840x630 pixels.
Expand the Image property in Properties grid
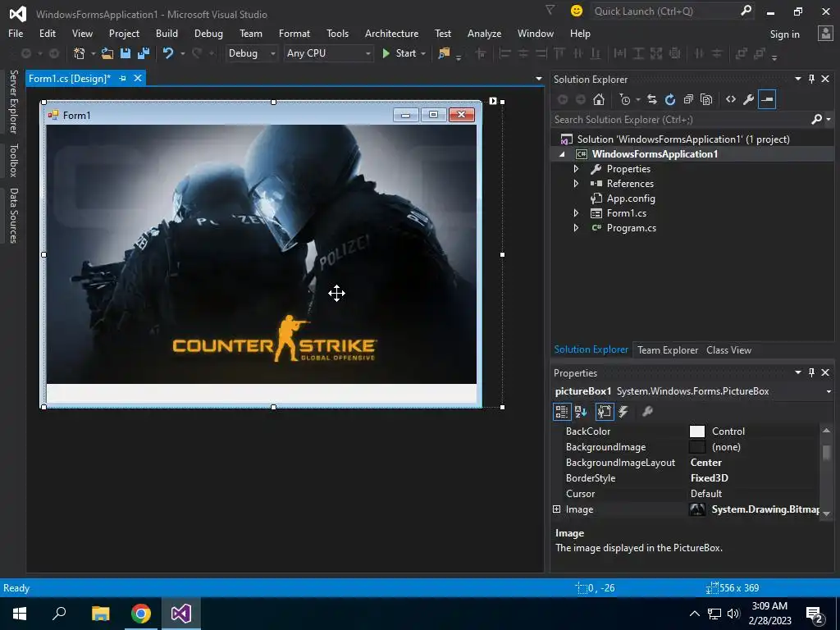pyautogui.click(x=557, y=509)
